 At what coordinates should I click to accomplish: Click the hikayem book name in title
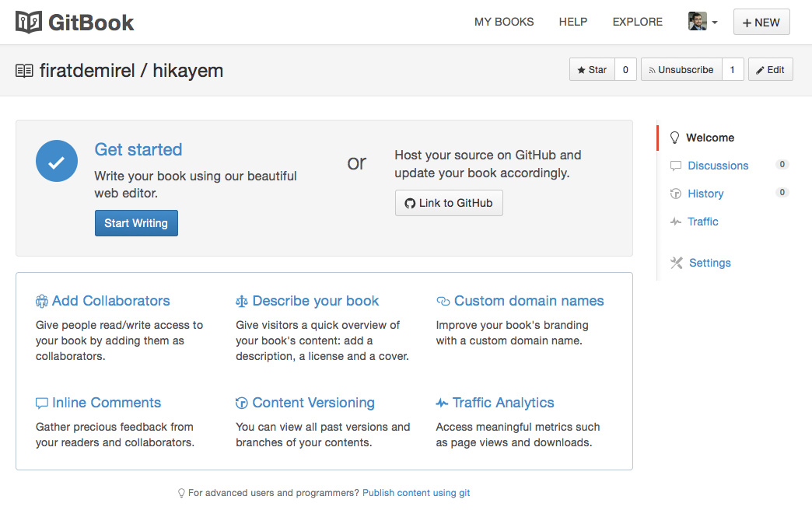pos(187,71)
